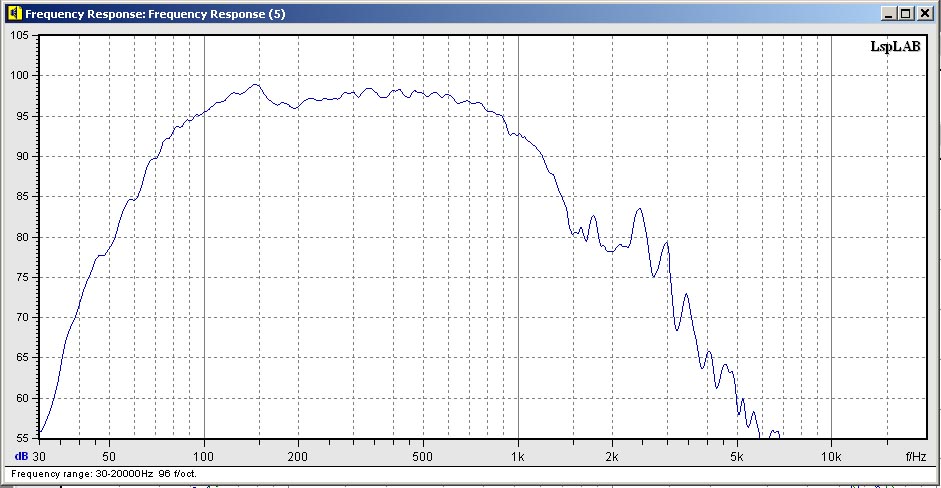Click the 65 dB axis label
The height and width of the screenshot is (488, 941).
[22, 357]
